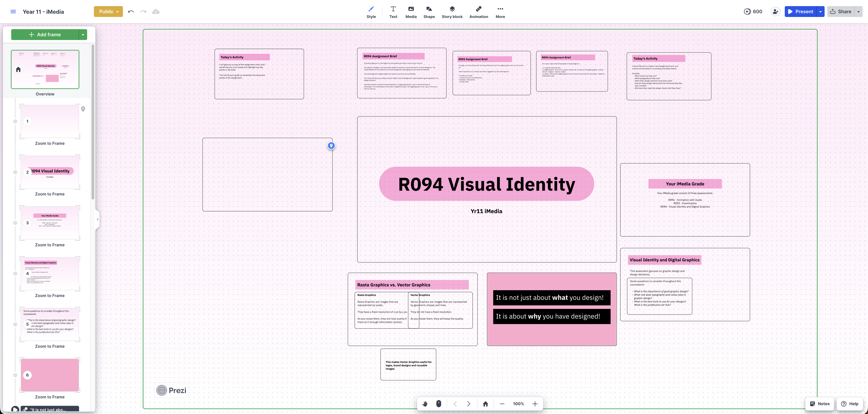Open the hamburger main menu
The image size is (868, 414).
click(x=13, y=12)
